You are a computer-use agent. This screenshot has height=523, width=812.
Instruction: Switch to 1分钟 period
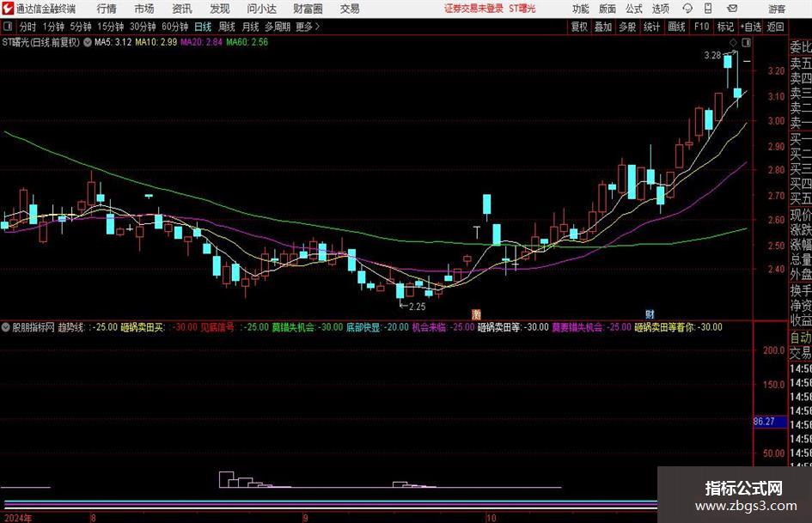click(53, 27)
